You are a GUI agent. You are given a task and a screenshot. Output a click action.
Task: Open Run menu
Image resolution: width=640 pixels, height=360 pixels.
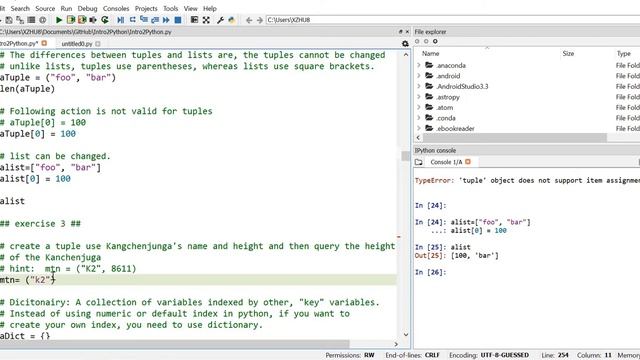tap(66, 8)
